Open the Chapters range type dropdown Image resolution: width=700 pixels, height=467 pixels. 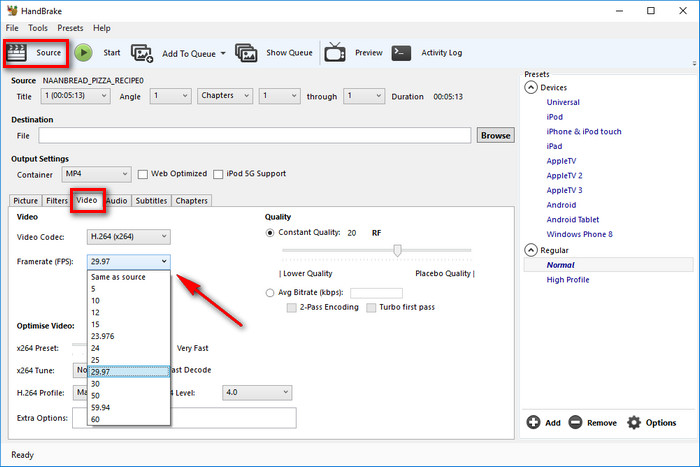(x=225, y=96)
